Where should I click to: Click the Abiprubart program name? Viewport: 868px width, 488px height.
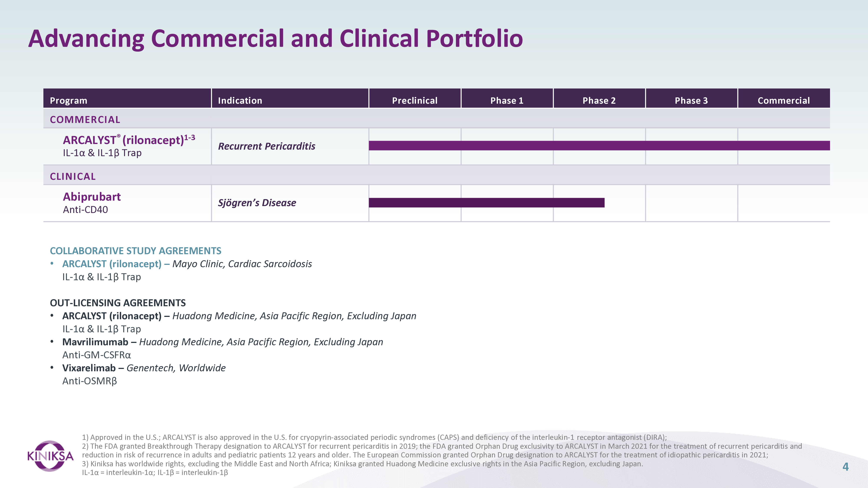coord(92,197)
